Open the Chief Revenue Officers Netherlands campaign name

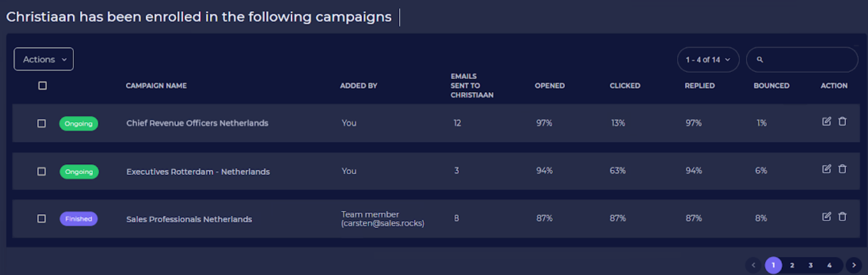pos(197,123)
